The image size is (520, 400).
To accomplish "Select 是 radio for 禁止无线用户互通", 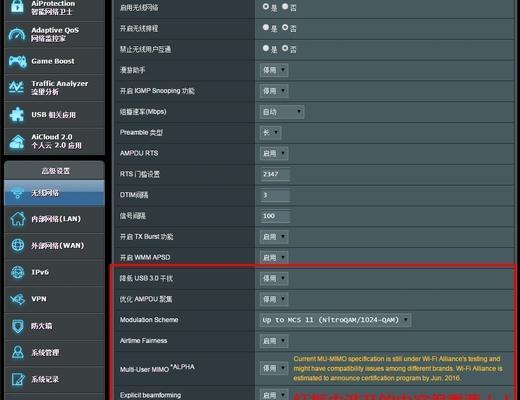I will 266,48.
